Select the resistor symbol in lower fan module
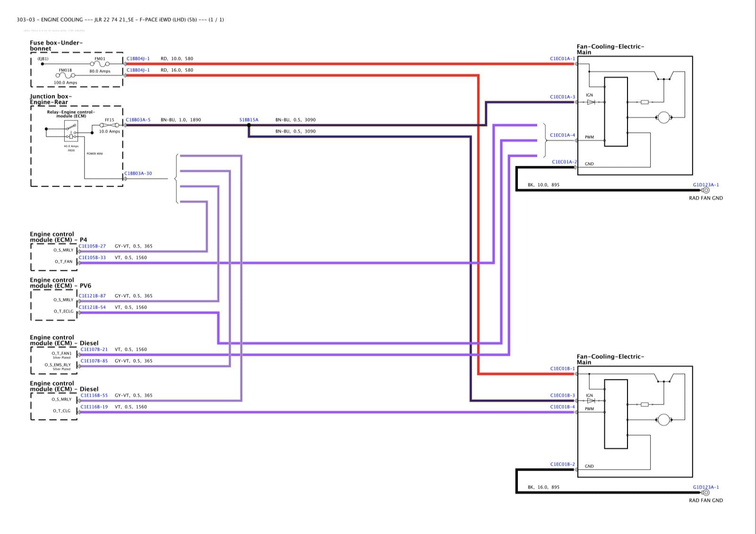This screenshot has height=534, width=756. pyautogui.click(x=644, y=405)
